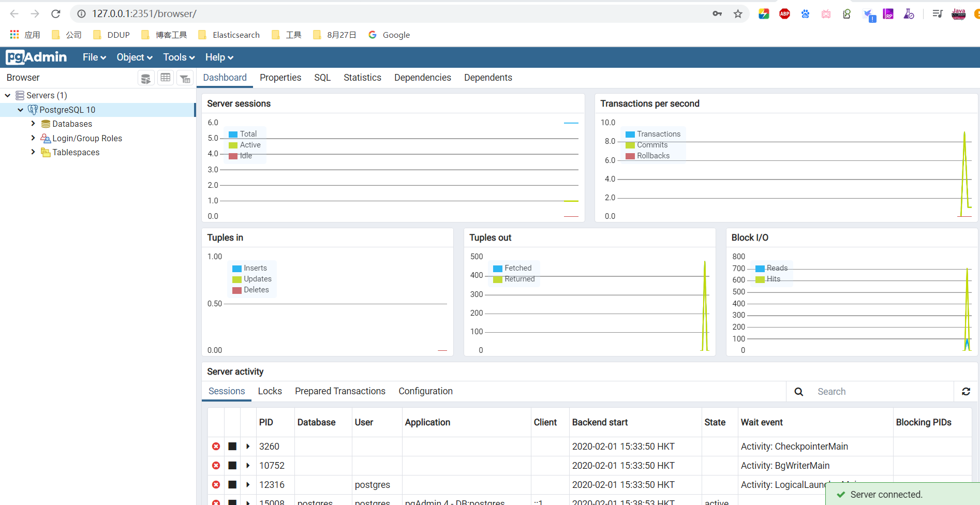
Task: Click the PostgreSQL elephant server icon
Action: pos(33,110)
